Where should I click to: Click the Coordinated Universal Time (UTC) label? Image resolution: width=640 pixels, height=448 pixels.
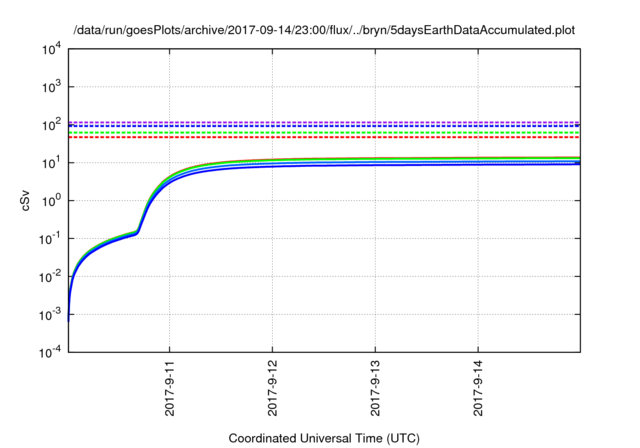click(324, 438)
